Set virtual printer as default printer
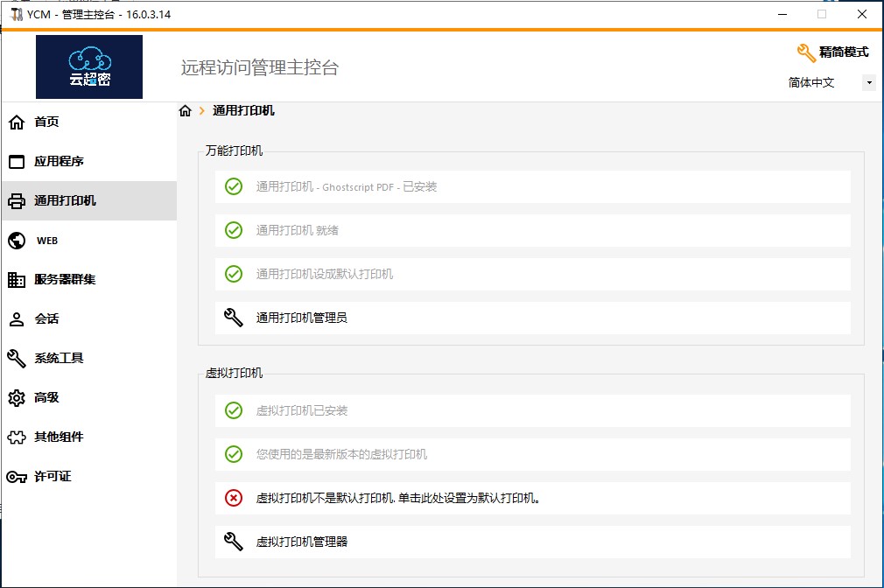Viewport: 884px width, 588px height. pyautogui.click(x=533, y=499)
